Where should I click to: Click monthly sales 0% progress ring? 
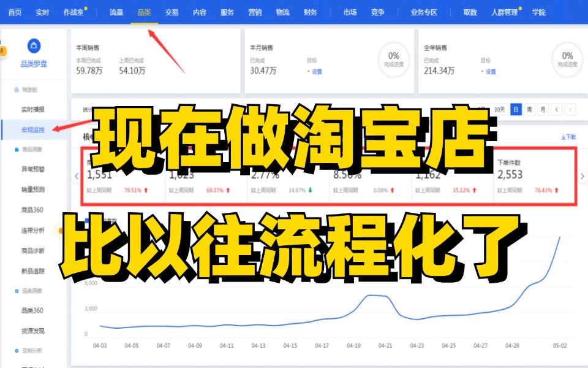coord(393,59)
